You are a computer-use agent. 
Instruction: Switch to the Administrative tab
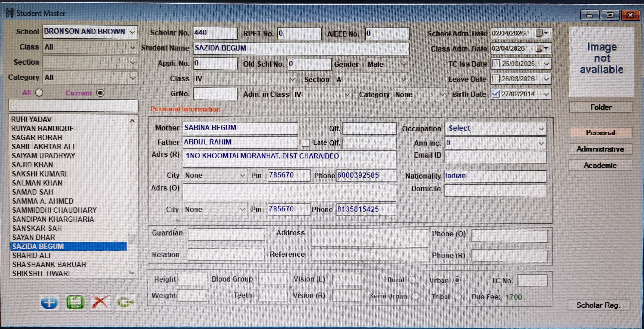click(x=600, y=149)
